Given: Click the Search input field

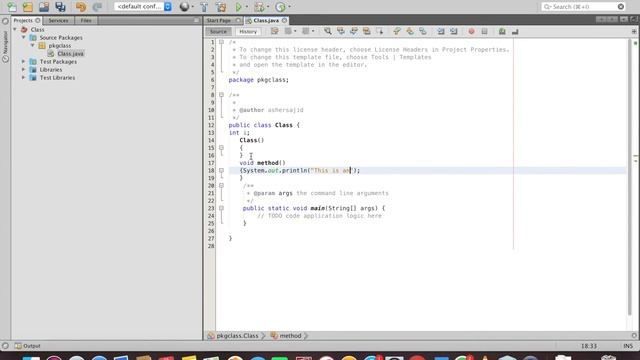Looking at the screenshot, I should pos(583,7).
